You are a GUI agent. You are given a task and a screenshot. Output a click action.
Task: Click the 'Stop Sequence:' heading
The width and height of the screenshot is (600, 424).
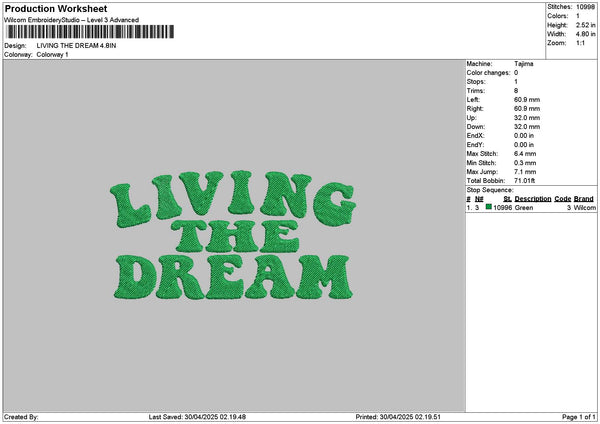(490, 190)
